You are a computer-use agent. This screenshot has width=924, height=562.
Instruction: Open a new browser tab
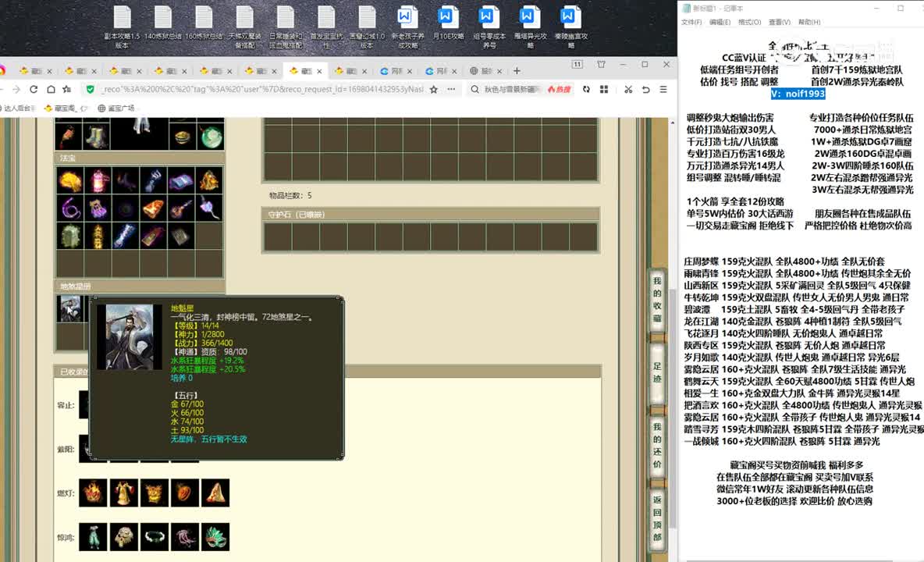(517, 71)
